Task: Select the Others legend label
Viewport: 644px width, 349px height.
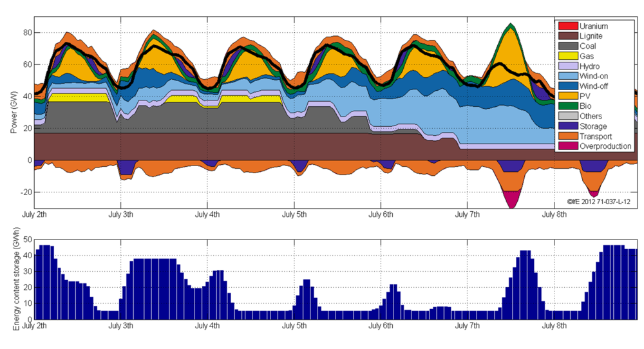Action: (x=591, y=116)
